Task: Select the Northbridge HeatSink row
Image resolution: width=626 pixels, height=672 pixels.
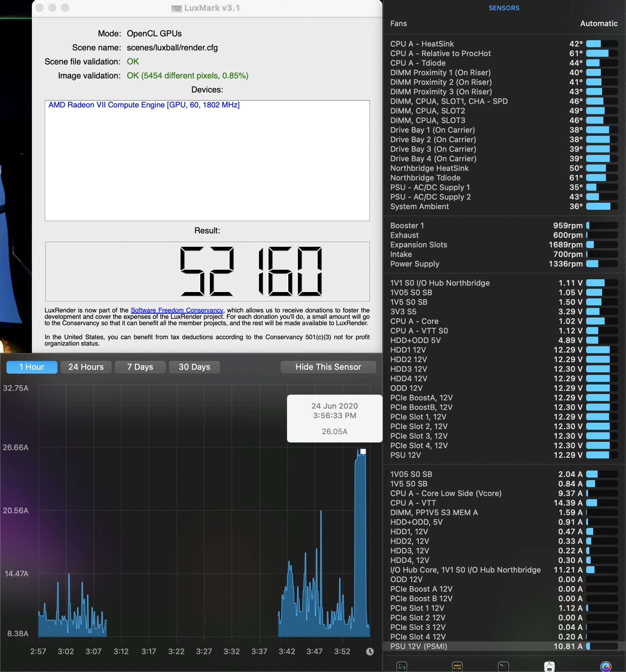Action: click(504, 168)
